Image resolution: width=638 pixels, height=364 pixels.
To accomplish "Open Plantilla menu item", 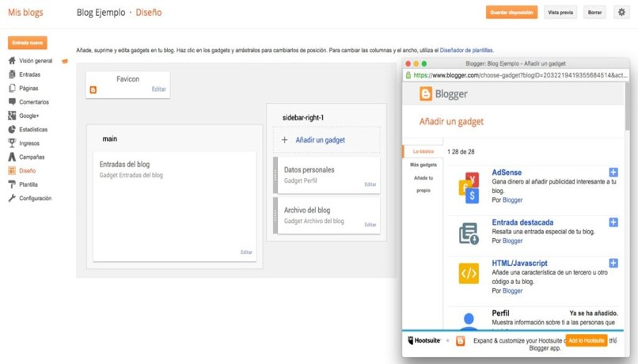I will [x=28, y=184].
